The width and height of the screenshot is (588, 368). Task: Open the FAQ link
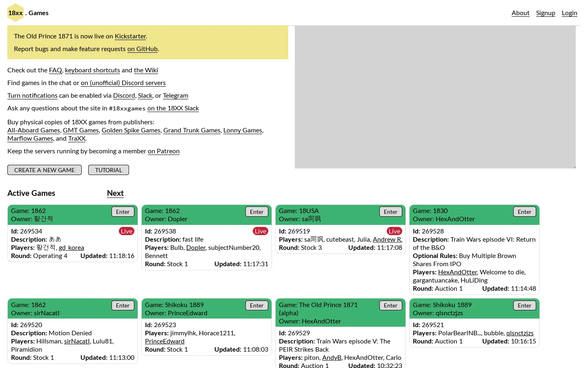pos(56,70)
